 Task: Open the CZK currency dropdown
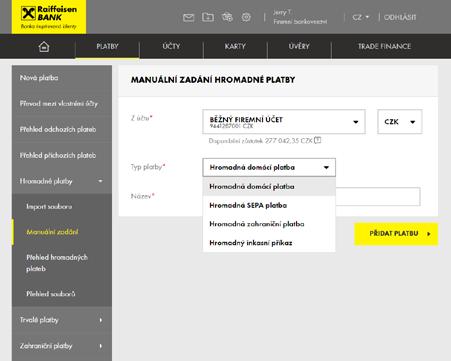tap(400, 122)
